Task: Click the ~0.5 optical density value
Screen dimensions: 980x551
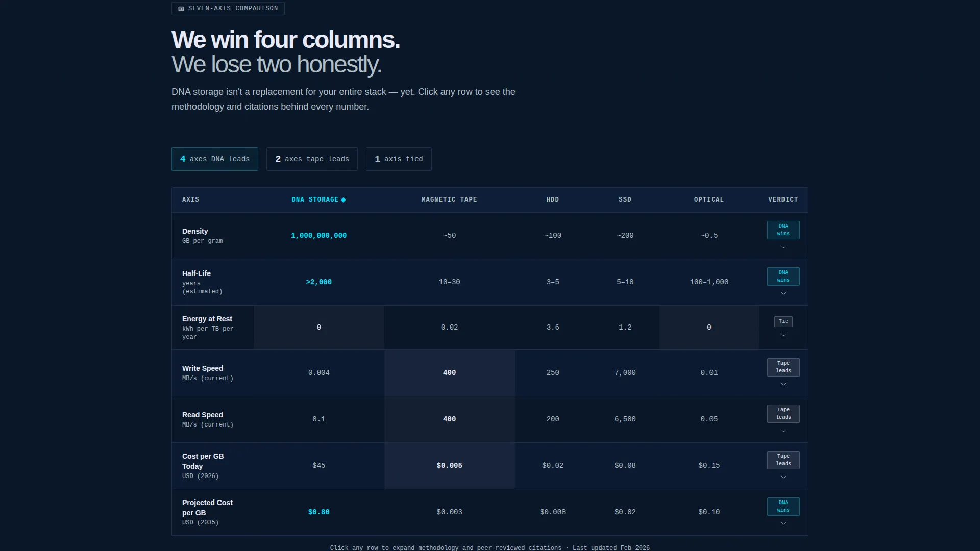Action: pos(709,236)
